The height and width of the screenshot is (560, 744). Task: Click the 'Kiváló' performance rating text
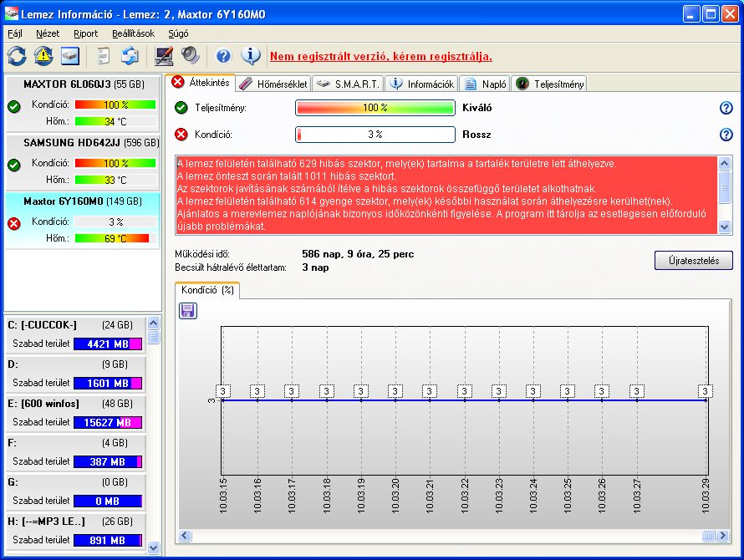coord(476,108)
